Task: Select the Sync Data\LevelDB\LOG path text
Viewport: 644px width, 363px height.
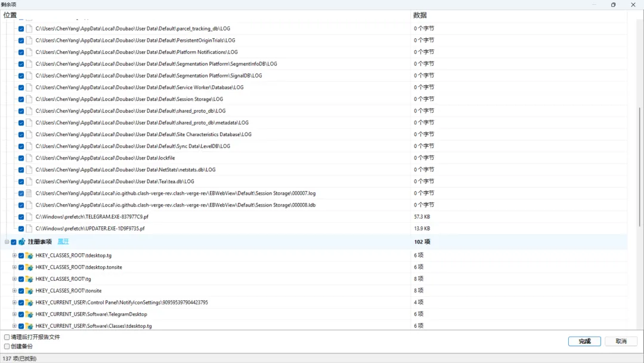Action: pyautogui.click(x=132, y=146)
